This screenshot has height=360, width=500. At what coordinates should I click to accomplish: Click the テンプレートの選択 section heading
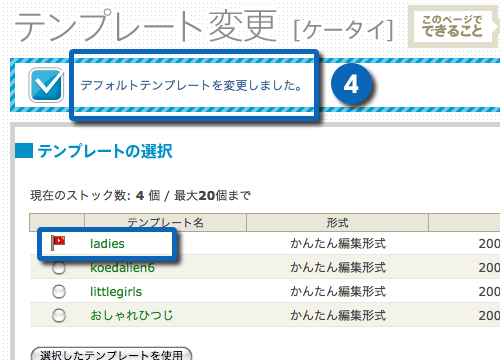click(x=105, y=151)
